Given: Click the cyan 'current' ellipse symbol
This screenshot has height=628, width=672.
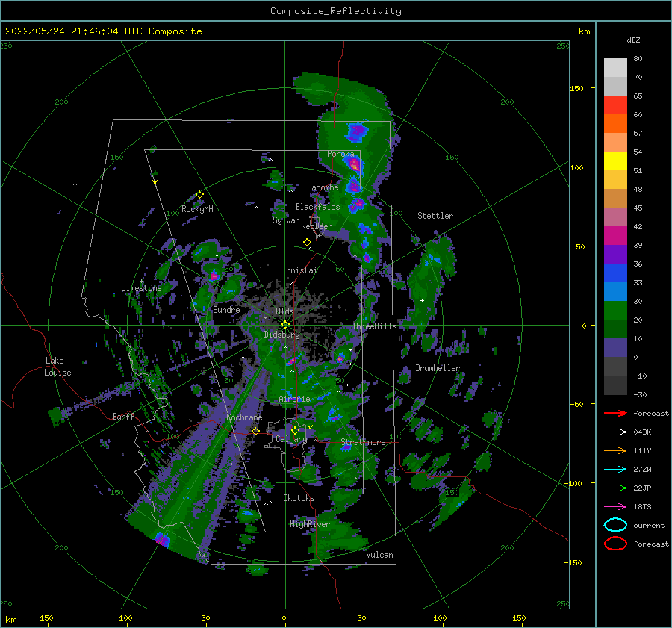Looking at the screenshot, I should pyautogui.click(x=615, y=525).
